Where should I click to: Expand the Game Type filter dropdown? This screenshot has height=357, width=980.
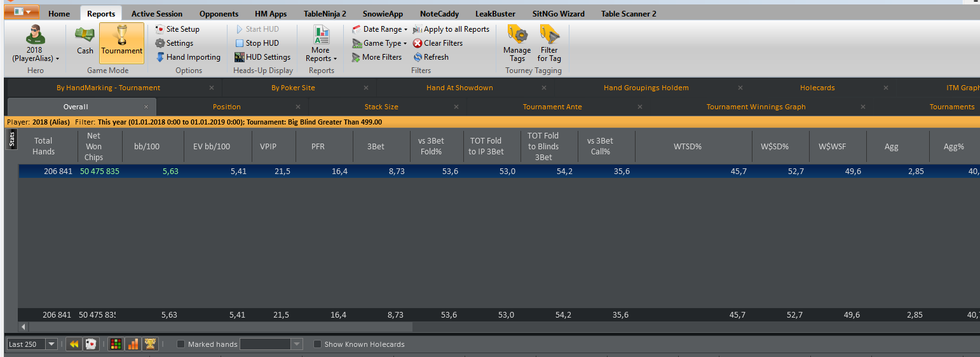coord(380,43)
